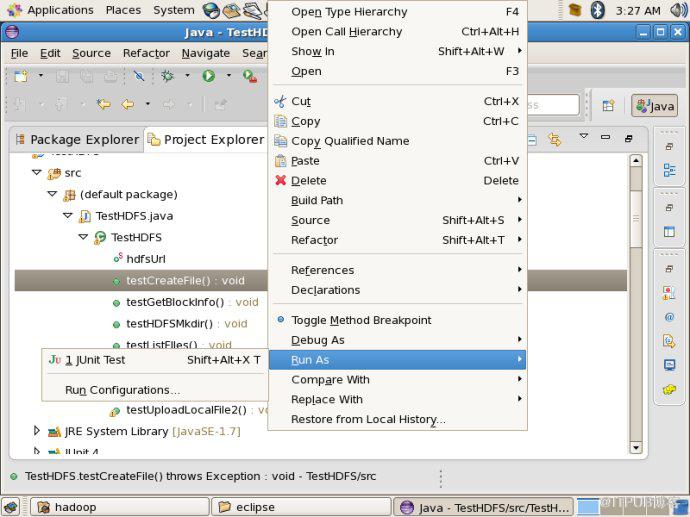This screenshot has height=517, width=690.
Task: Click the New wizard toolbar icon
Action: pyautogui.click(x=21, y=76)
